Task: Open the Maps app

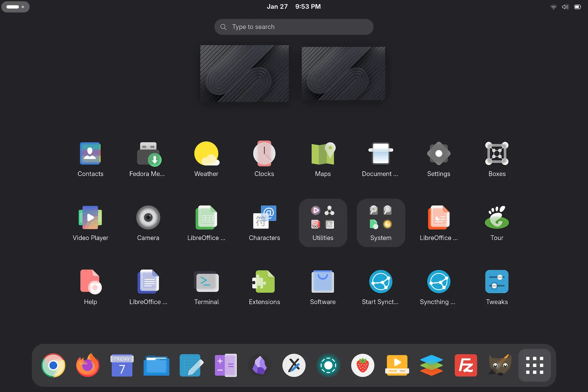Action: click(x=323, y=154)
